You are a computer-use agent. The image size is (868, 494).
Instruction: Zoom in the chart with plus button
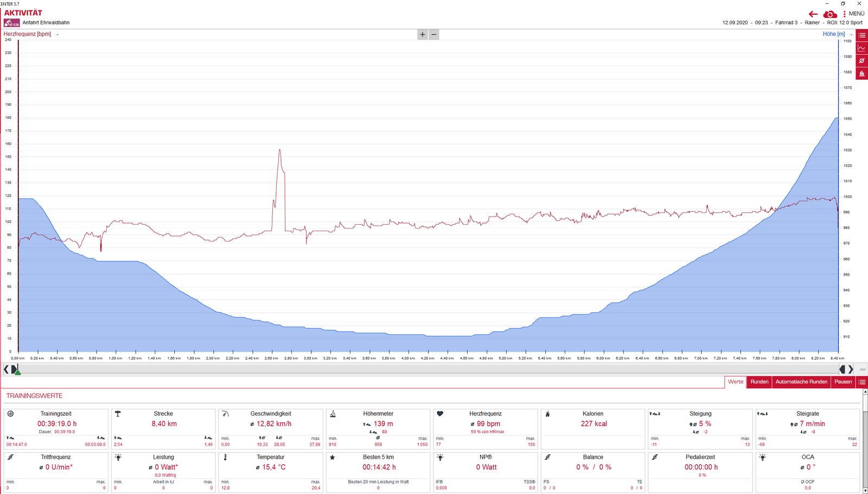423,35
